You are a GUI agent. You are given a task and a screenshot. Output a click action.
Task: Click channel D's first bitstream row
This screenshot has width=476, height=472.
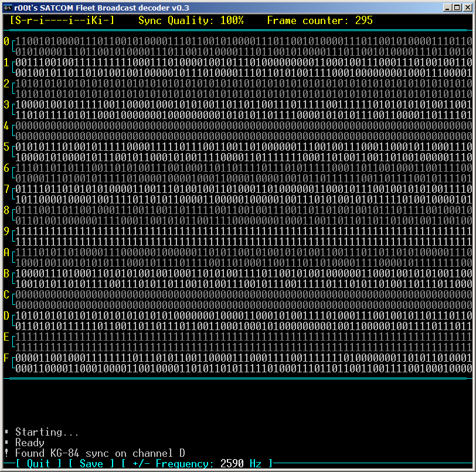244,316
